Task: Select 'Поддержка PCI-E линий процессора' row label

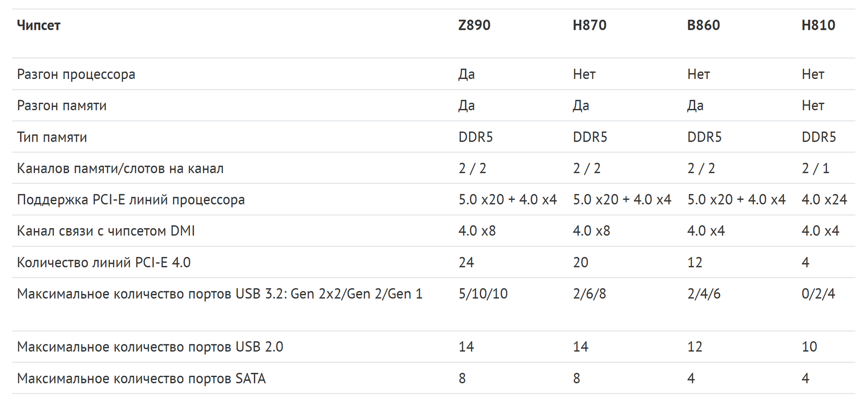Action: 131,199
